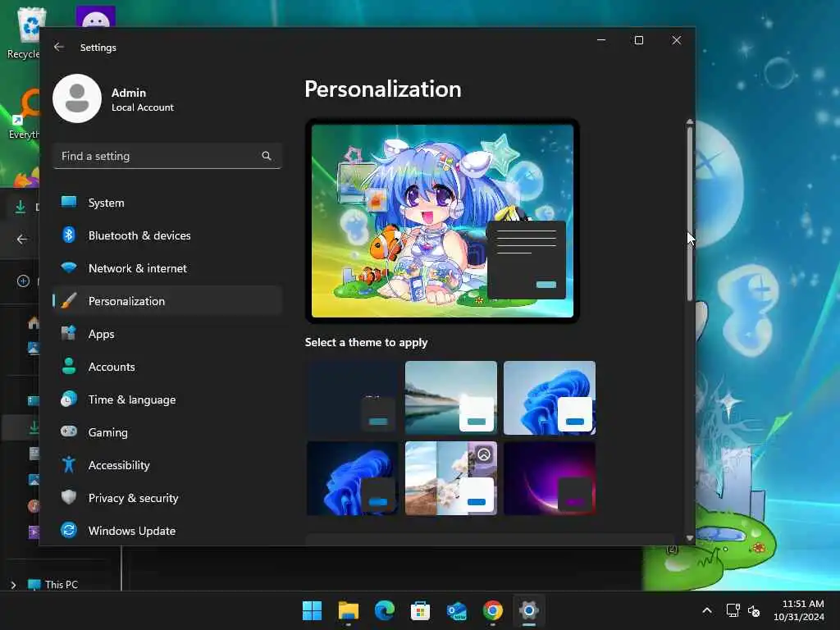
Task: Click the Network wifi icon in sidebar
Action: [x=69, y=267]
